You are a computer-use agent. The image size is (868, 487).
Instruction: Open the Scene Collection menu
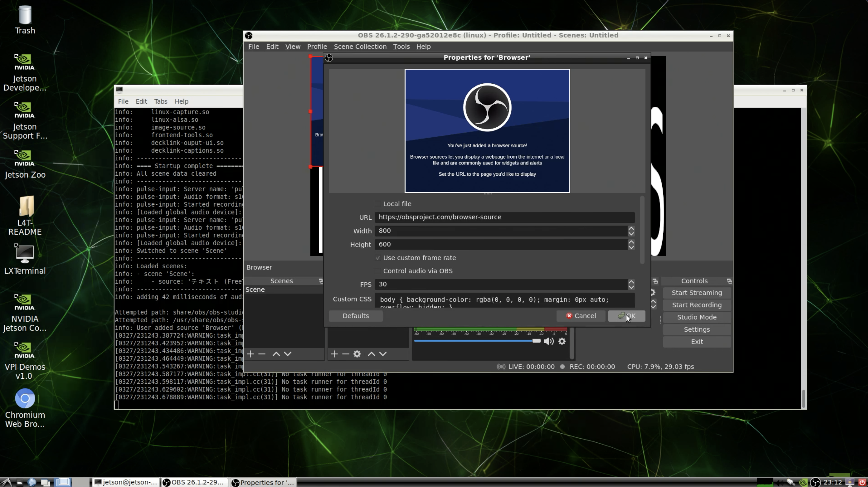click(360, 46)
